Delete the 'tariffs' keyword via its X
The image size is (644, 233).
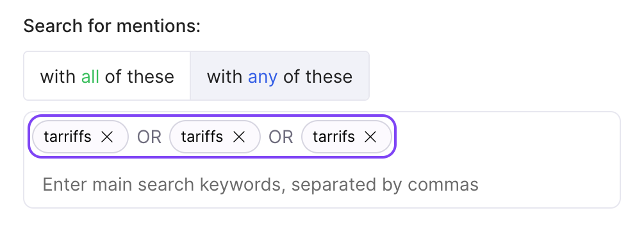239,137
